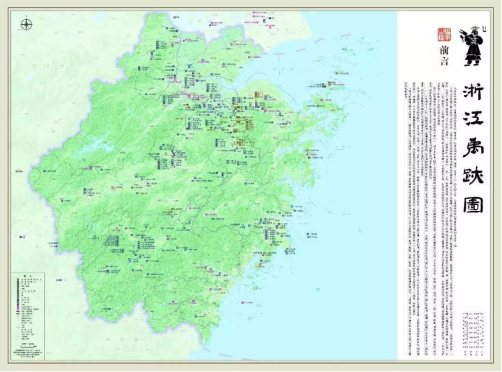The image size is (502, 372).
Task: Click the map legend box
Action: [28, 316]
